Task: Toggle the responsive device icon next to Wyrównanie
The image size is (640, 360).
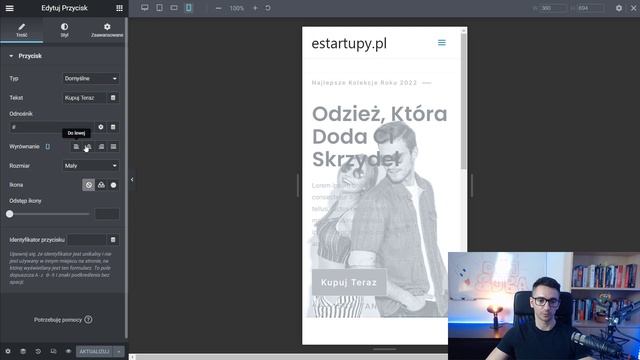Action: [47, 147]
